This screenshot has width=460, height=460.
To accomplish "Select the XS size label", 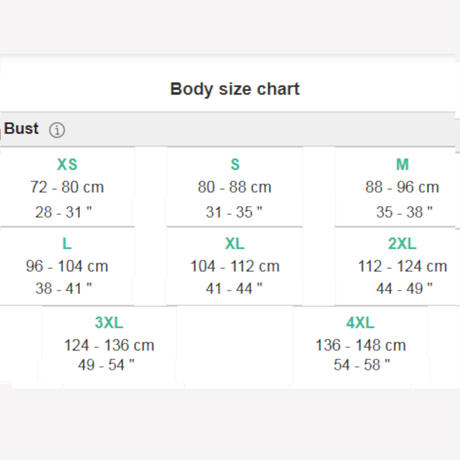I will (67, 164).
